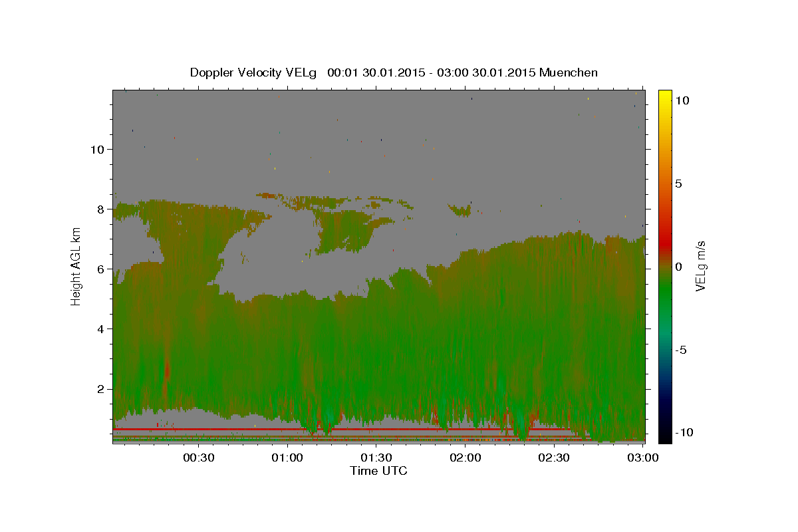Pick the red section of the colorbar
Viewport: 798px width, 532px height.
coord(664,243)
